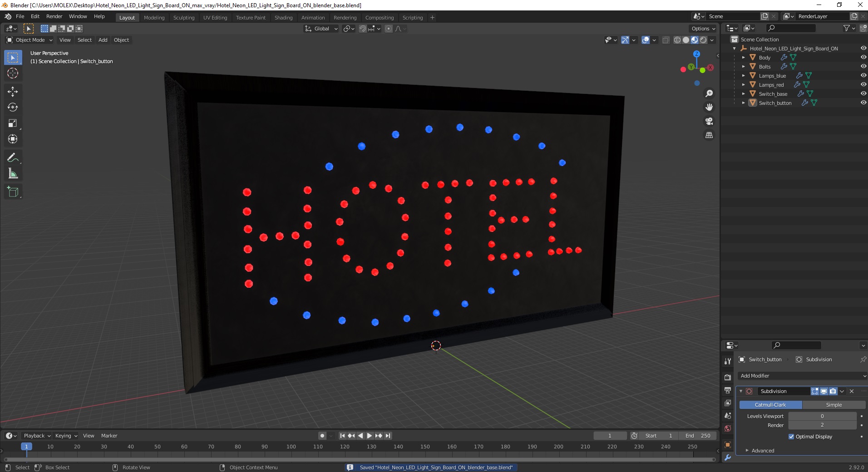Image resolution: width=868 pixels, height=472 pixels.
Task: Jump to the timeline end frame
Action: click(x=388, y=436)
